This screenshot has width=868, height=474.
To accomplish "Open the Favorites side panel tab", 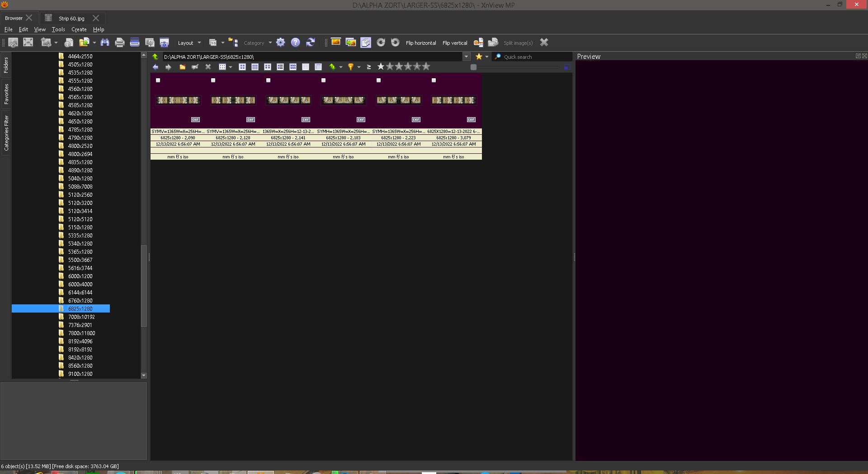I will [x=6, y=94].
